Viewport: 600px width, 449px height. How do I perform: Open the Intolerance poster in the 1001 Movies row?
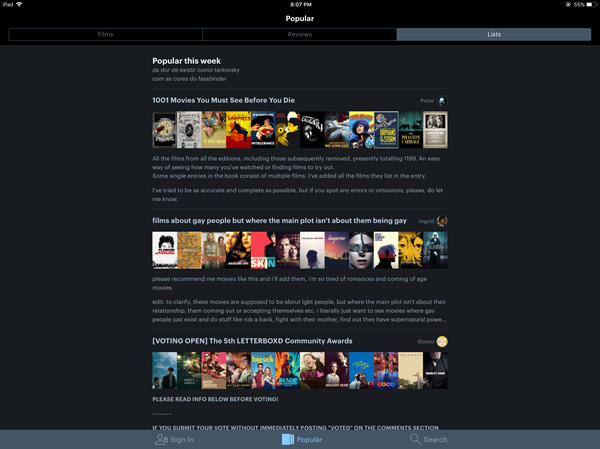(x=263, y=130)
